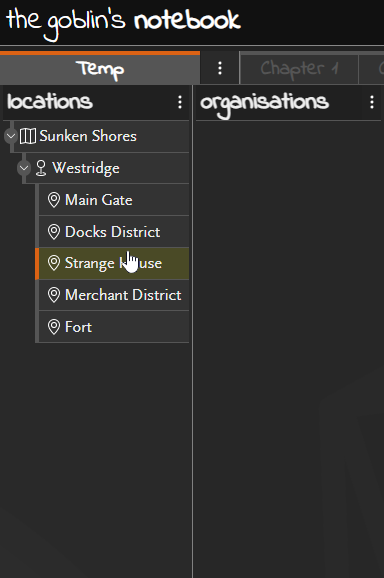Open the Temp tab options menu
This screenshot has width=384, height=578.
(x=220, y=68)
